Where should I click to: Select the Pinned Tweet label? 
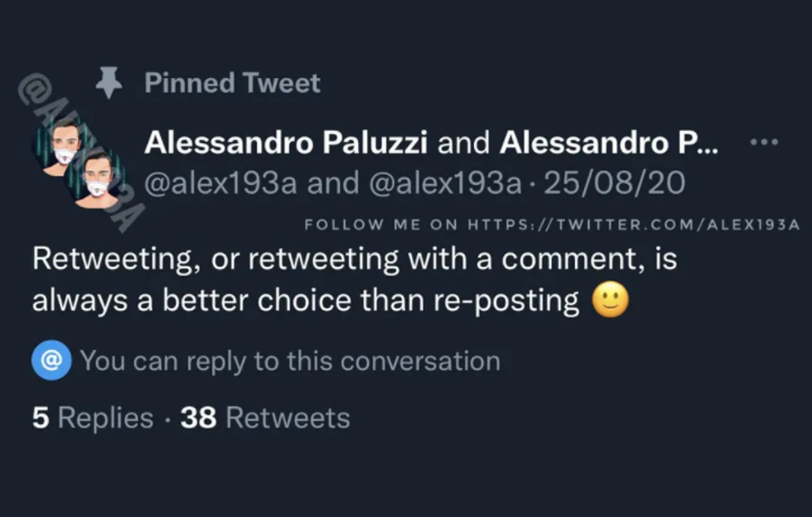pyautogui.click(x=232, y=82)
